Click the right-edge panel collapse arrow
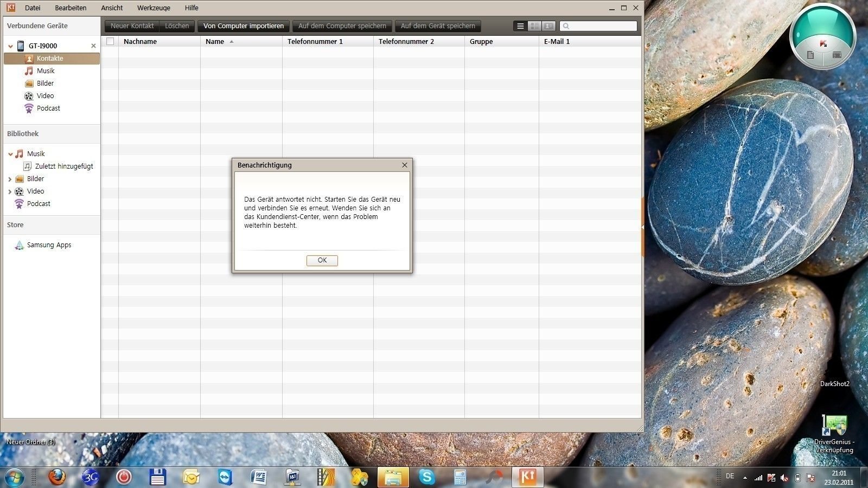This screenshot has width=868, height=488. point(643,227)
